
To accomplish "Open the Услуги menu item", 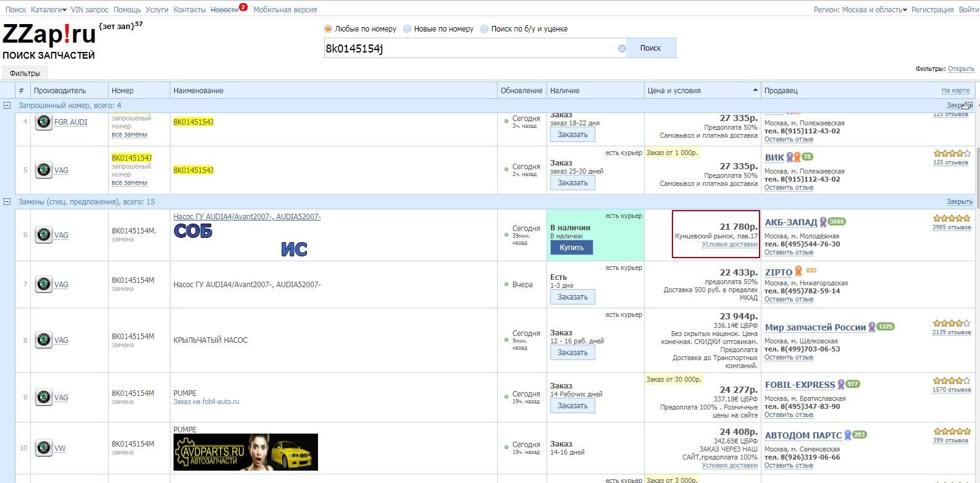I will (157, 10).
